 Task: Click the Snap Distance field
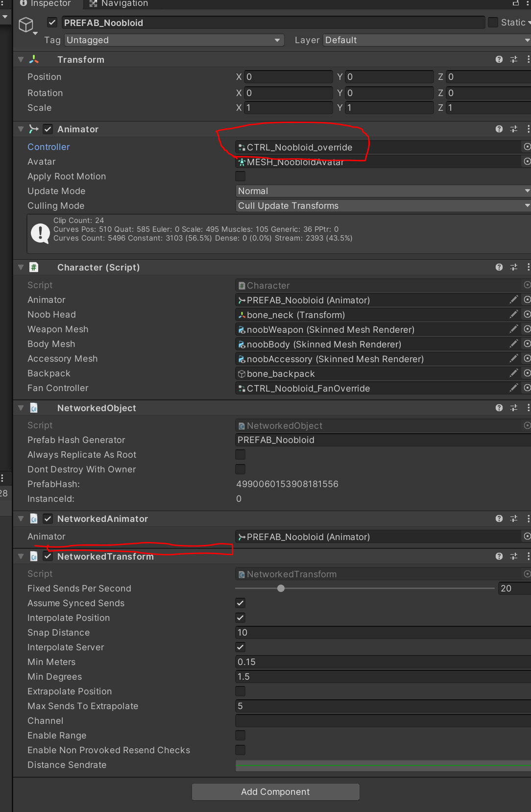[x=383, y=632]
